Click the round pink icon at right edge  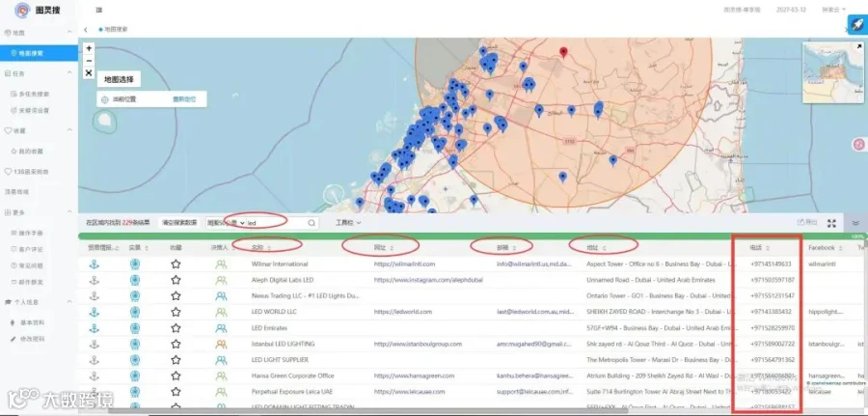[x=859, y=144]
